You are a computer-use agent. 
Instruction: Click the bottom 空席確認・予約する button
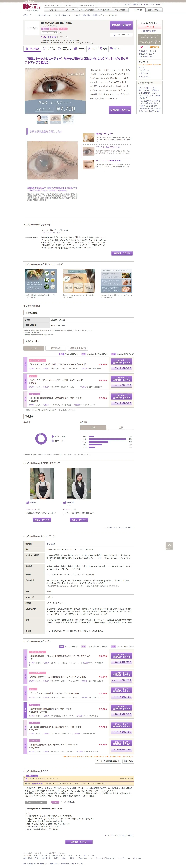coord(79,842)
